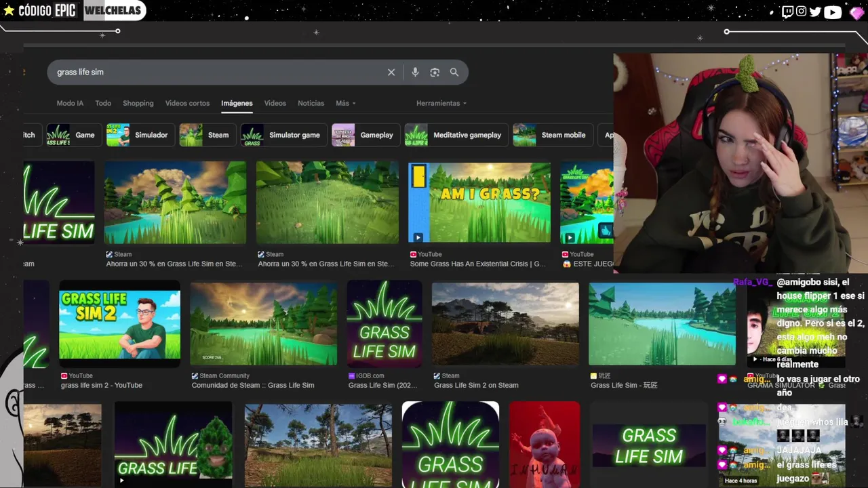Screen dimensions: 868x488
Task: Filter images by the Steam chip
Action: (x=208, y=135)
